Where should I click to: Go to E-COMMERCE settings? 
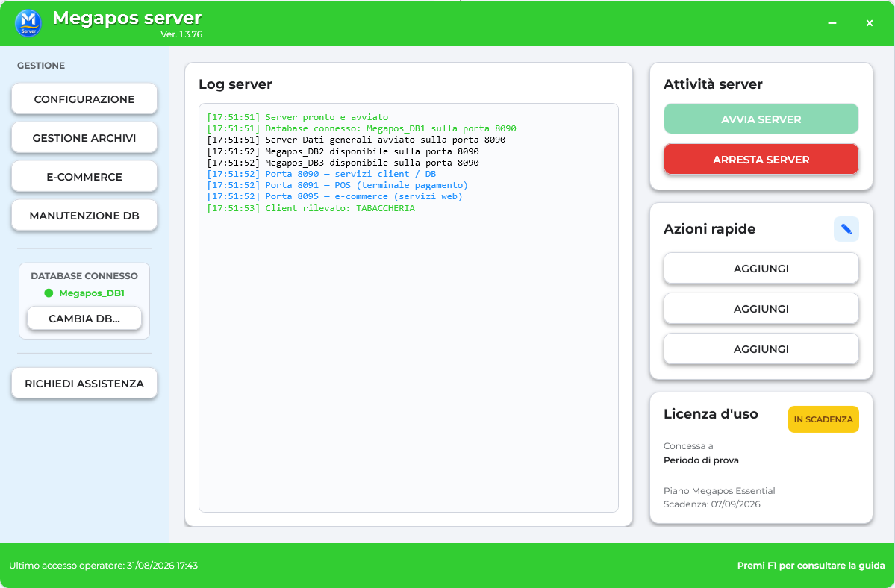[84, 177]
